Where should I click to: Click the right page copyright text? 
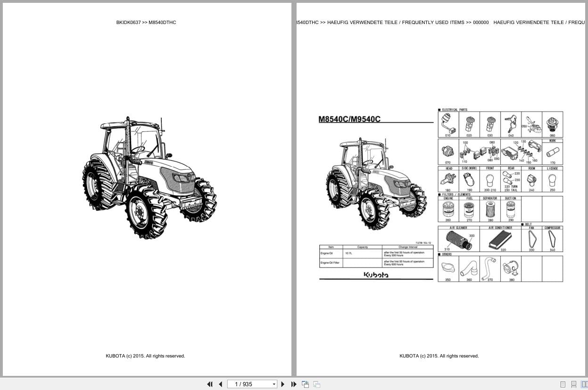439,356
